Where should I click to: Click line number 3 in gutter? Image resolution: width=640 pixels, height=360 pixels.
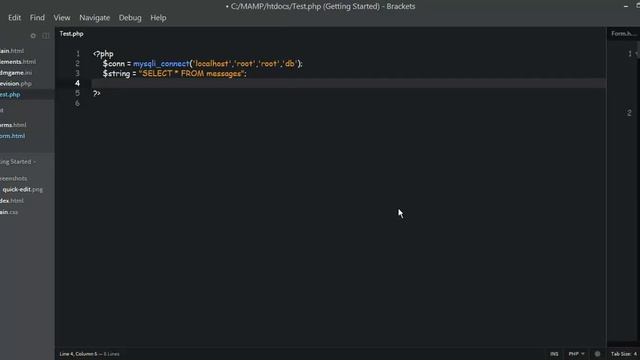(78, 73)
